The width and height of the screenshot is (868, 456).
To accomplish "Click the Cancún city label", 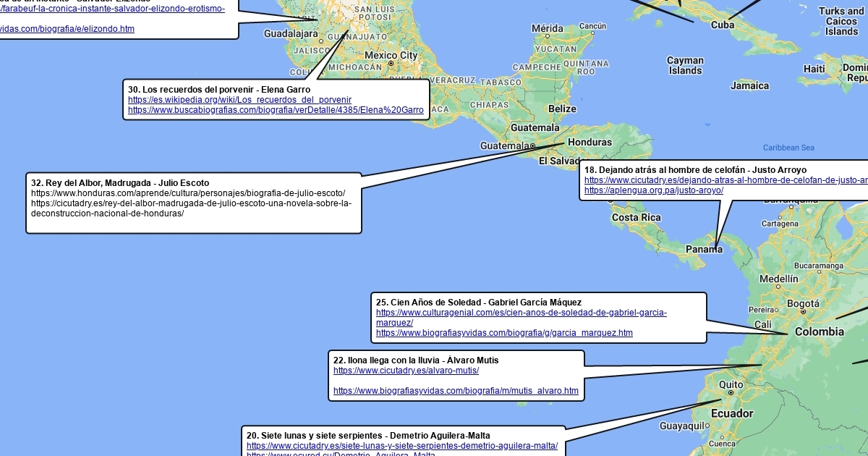I will [592, 26].
